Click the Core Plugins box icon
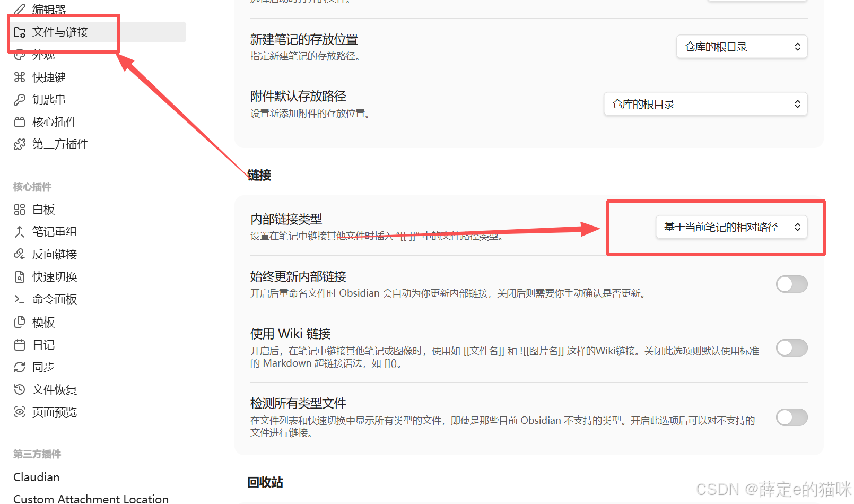The image size is (854, 504). 20,122
